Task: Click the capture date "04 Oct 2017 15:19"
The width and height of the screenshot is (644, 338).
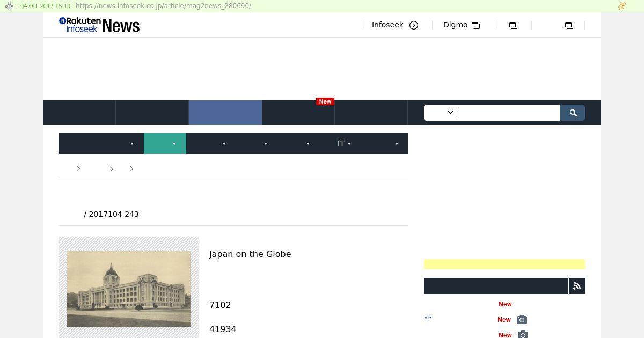Action: point(46,6)
